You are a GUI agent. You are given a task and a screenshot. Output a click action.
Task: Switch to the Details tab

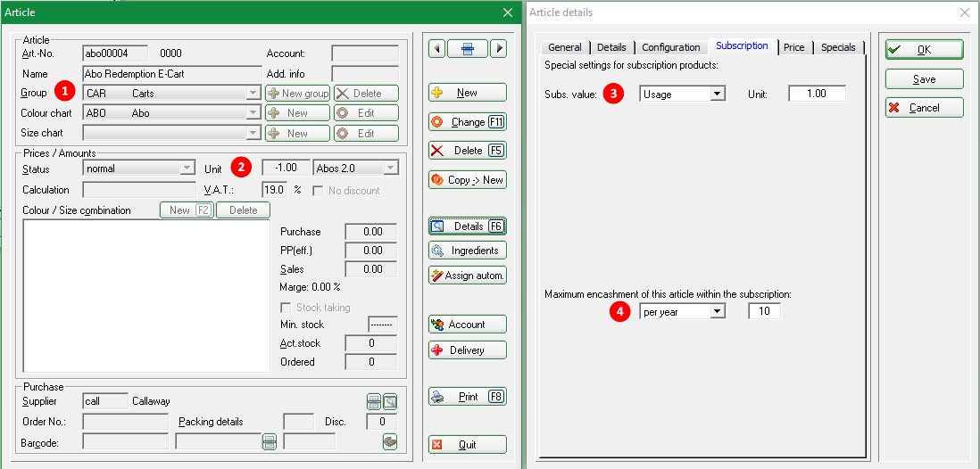click(x=612, y=47)
